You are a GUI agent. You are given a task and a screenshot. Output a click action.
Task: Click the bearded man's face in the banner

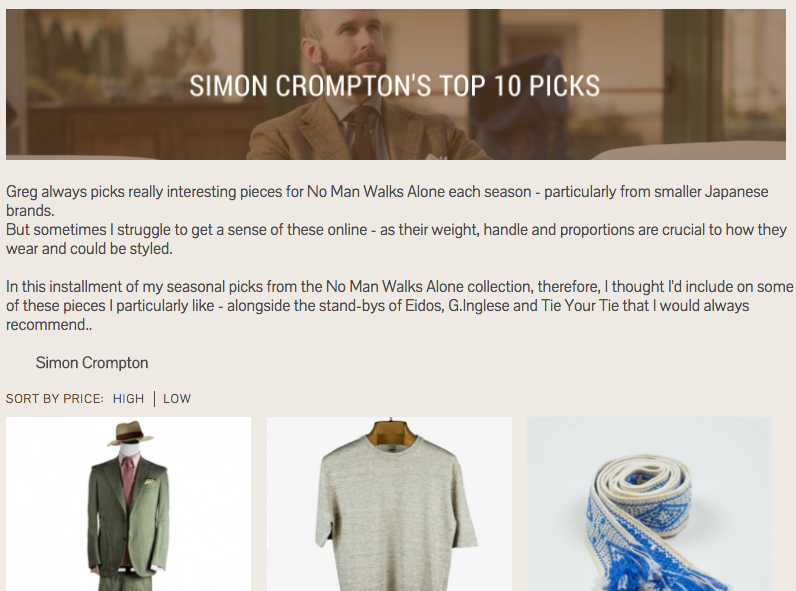[351, 48]
